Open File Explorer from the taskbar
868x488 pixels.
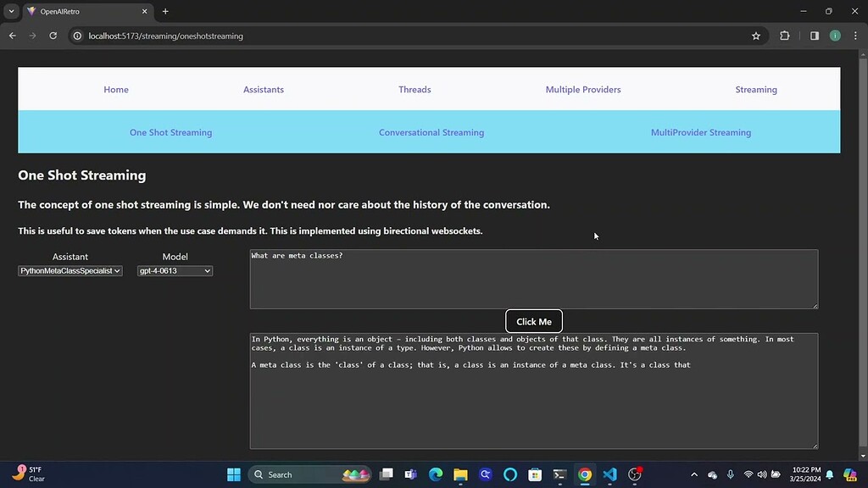[x=459, y=474]
